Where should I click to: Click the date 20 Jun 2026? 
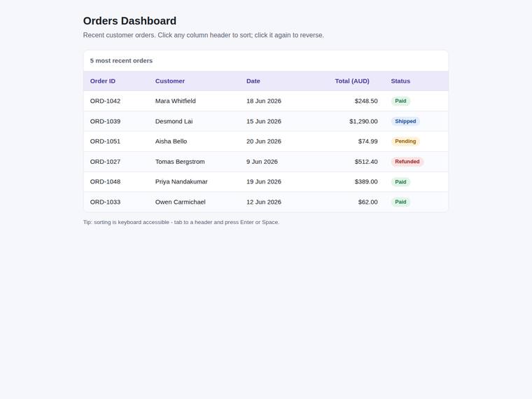coord(264,141)
